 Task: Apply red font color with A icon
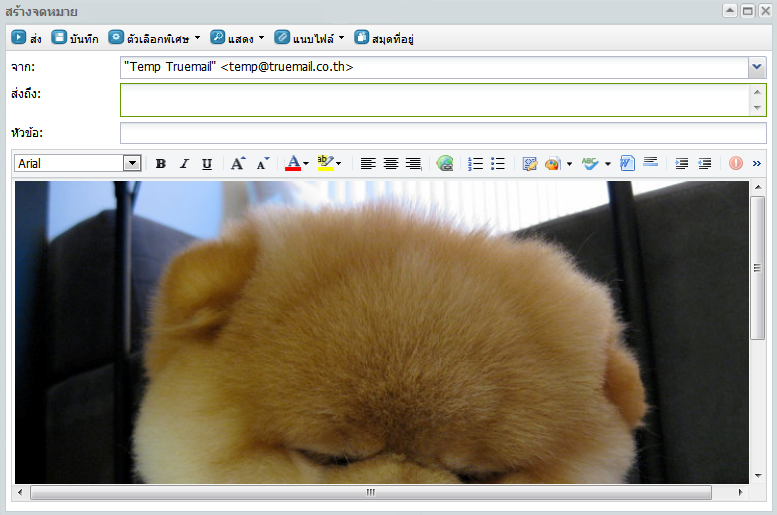pyautogui.click(x=293, y=163)
